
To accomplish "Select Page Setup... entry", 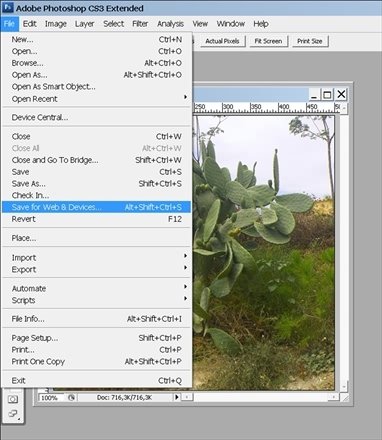I will click(97, 338).
